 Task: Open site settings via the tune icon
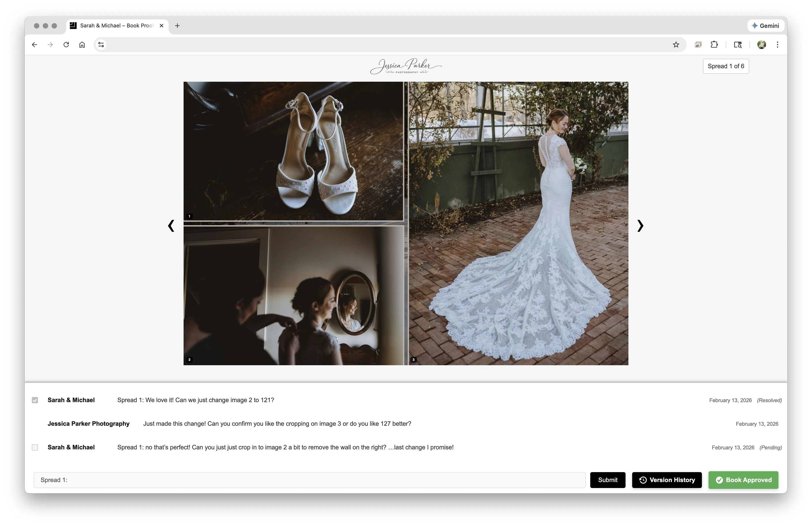(101, 44)
